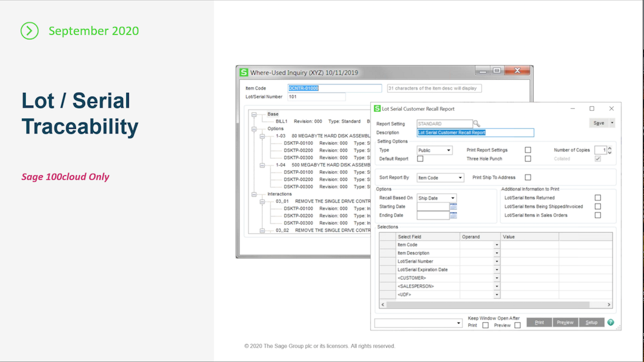This screenshot has width=644, height=362.
Task: Open the <SALESPERSON> operand dropdown
Action: 497,287
